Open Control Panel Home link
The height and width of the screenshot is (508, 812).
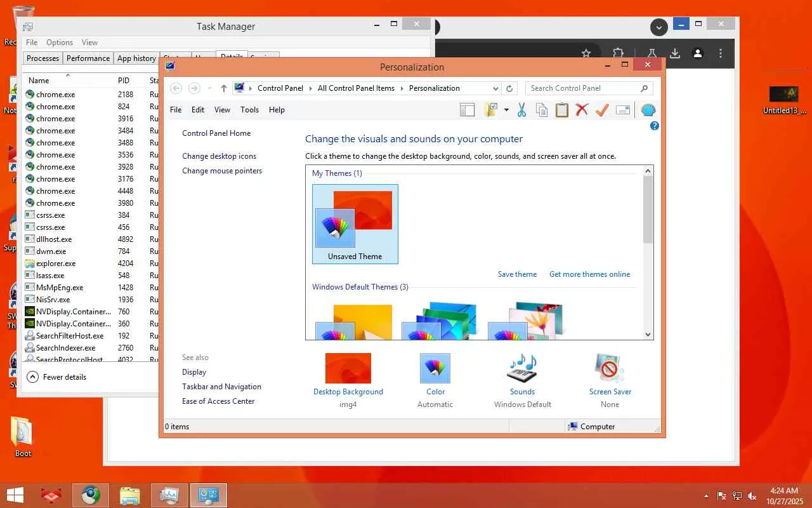[216, 133]
